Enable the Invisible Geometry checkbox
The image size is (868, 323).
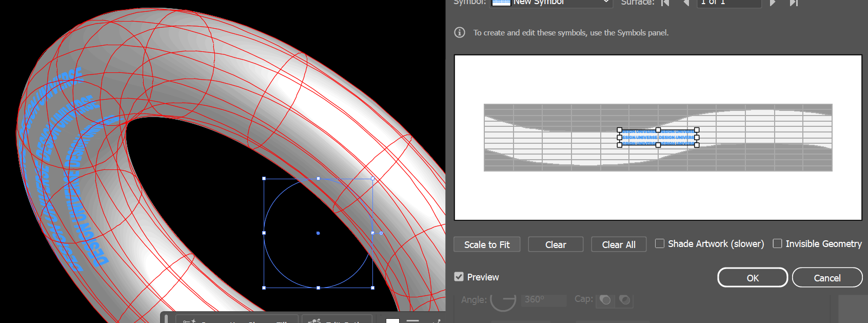(x=778, y=243)
